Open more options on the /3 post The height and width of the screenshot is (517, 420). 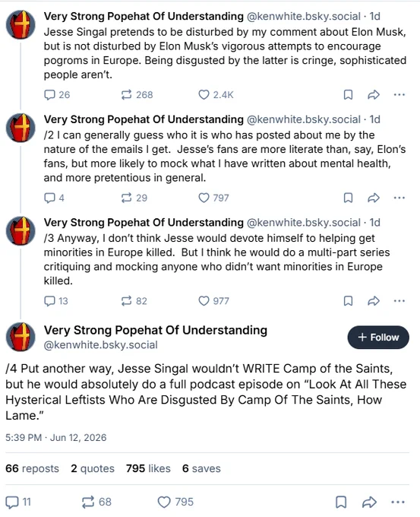[399, 301]
